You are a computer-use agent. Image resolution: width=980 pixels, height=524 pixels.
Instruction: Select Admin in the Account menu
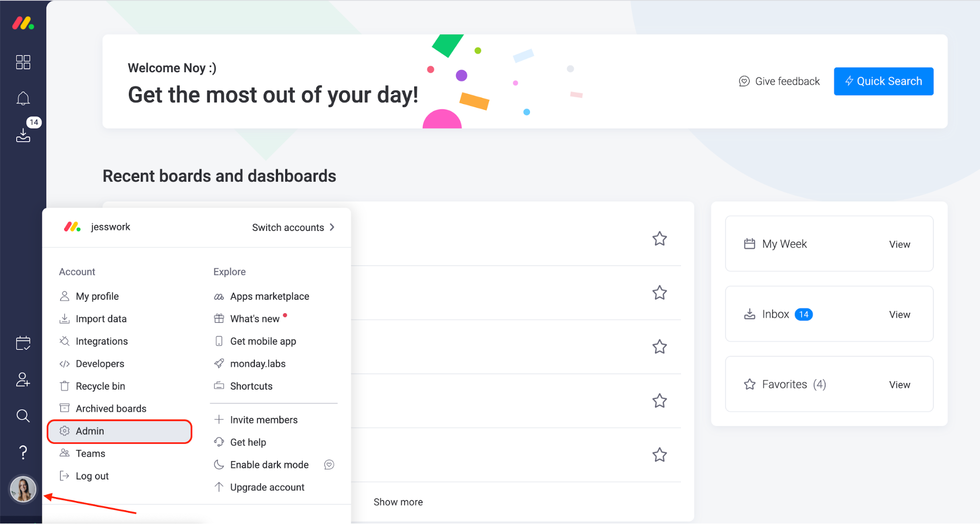tap(120, 431)
